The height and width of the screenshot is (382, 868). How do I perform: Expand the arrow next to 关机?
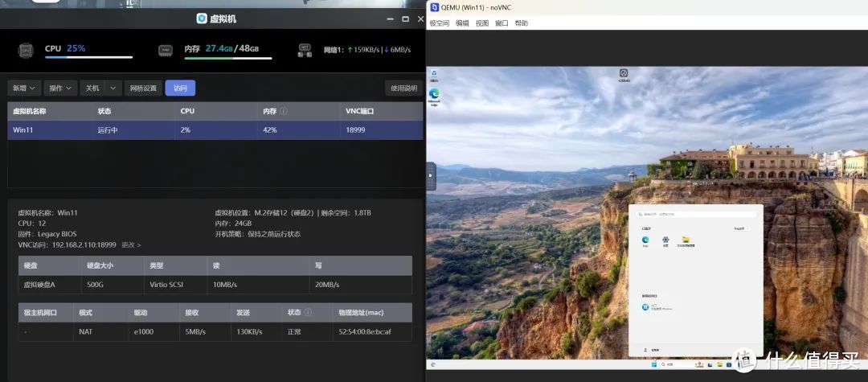113,88
